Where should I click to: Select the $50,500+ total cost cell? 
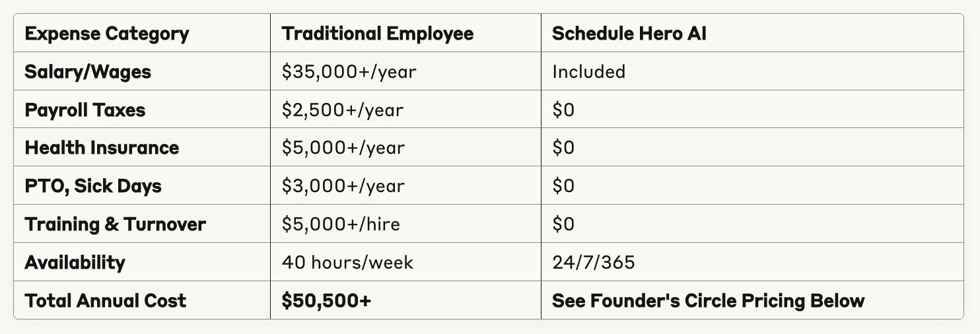point(326,300)
